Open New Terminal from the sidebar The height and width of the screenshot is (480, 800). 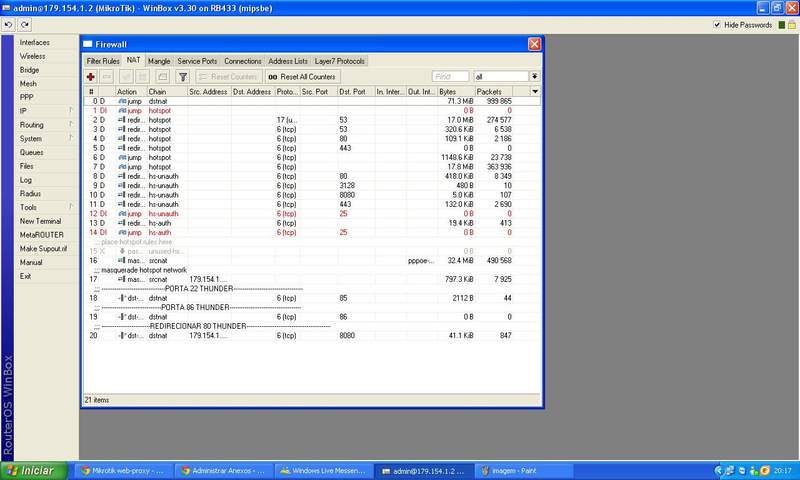click(40, 221)
